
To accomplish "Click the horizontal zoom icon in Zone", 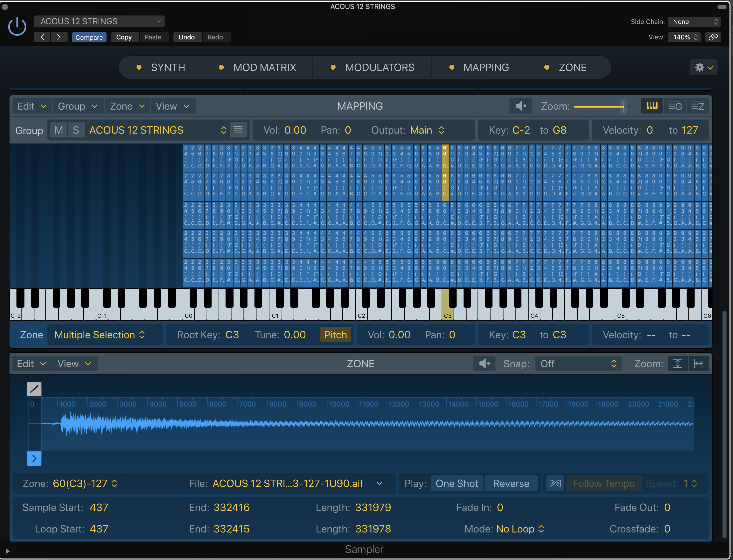I will [x=699, y=363].
